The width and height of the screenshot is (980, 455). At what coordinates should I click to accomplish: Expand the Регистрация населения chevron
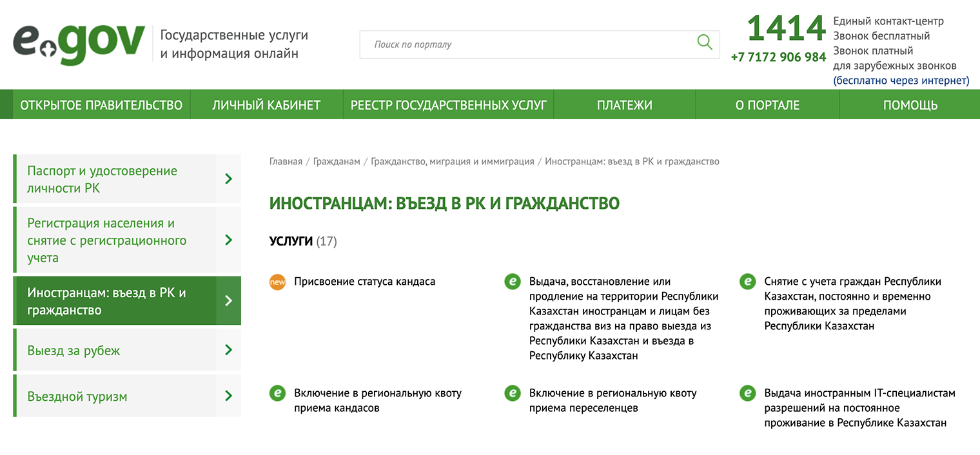pos(228,240)
